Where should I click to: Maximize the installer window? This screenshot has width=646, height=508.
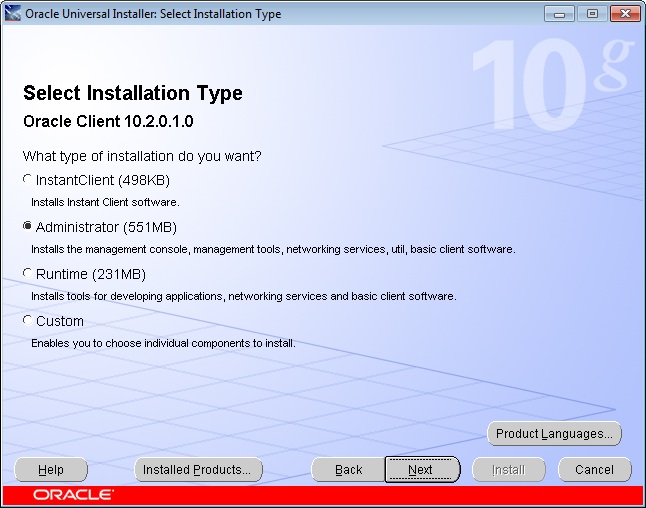pyautogui.click(x=592, y=14)
